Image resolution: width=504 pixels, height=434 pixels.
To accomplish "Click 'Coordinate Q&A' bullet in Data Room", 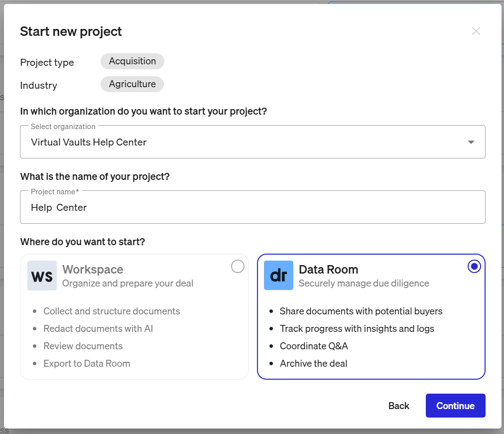I will pyautogui.click(x=314, y=346).
